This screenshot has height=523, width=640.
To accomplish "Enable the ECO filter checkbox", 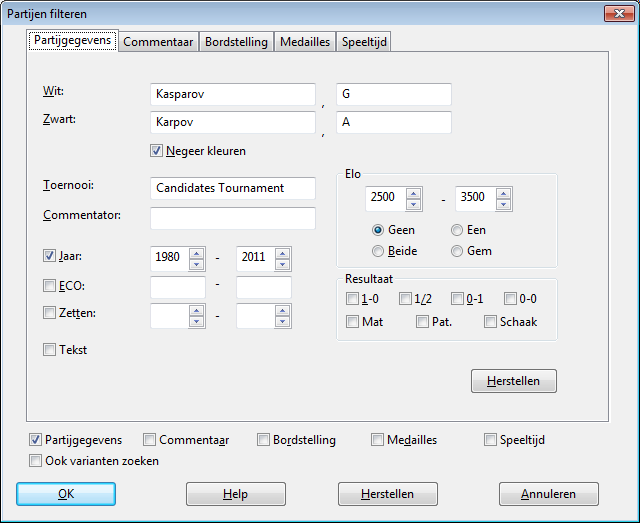I will point(50,286).
